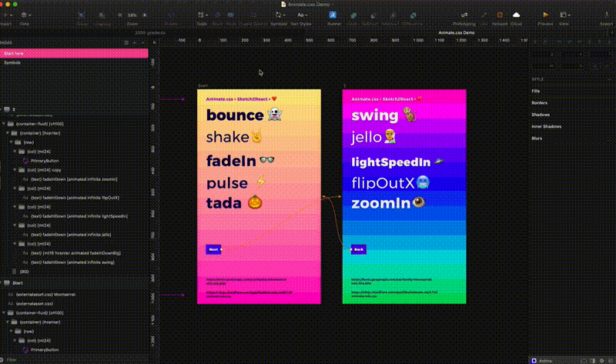Select the first PrimaryButton symbol layer
The image size is (616, 364).
click(45, 161)
